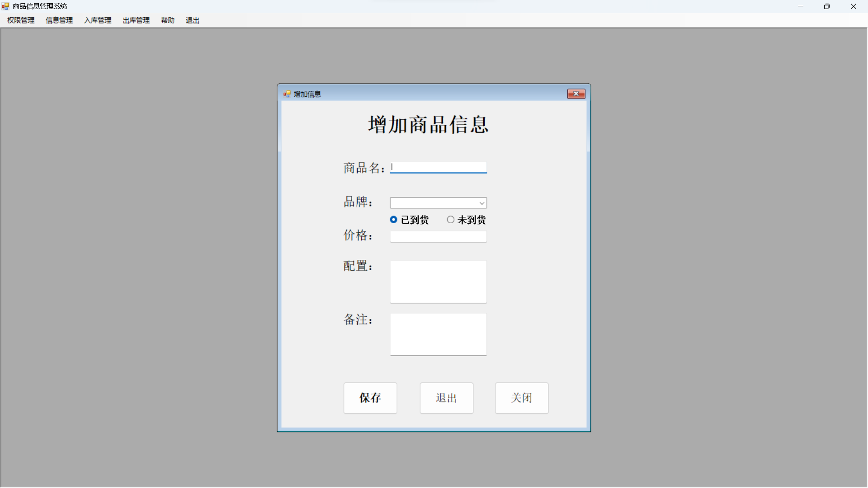
Task: Click the 价格 label
Action: [358, 235]
